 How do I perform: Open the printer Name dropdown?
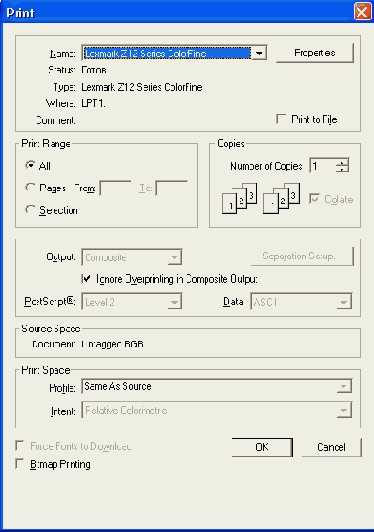coord(259,53)
